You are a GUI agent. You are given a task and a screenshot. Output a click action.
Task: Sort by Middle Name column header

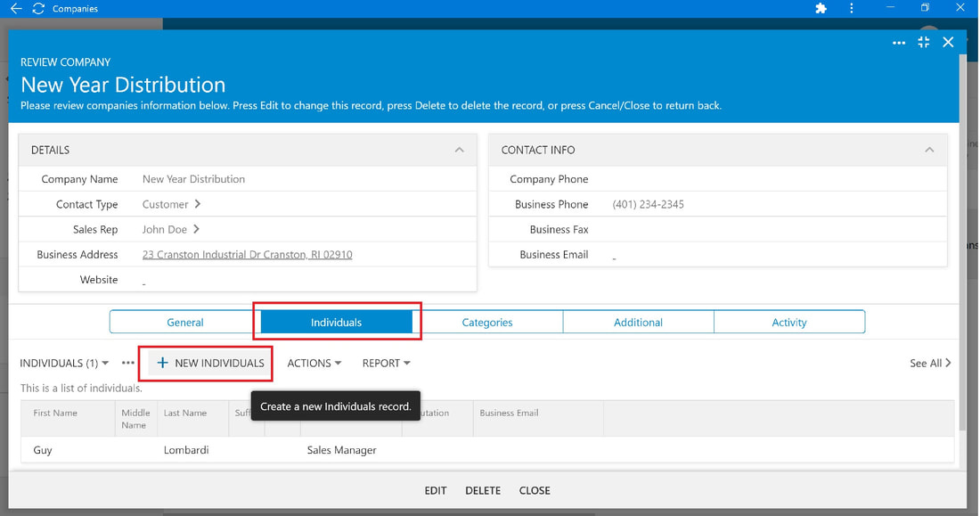(x=135, y=419)
